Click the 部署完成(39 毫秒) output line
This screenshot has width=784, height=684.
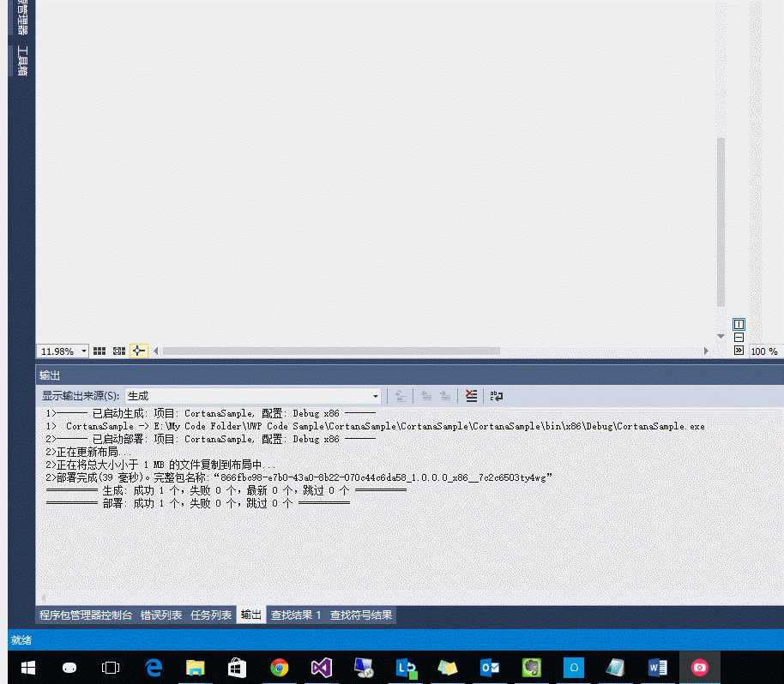[299, 477]
